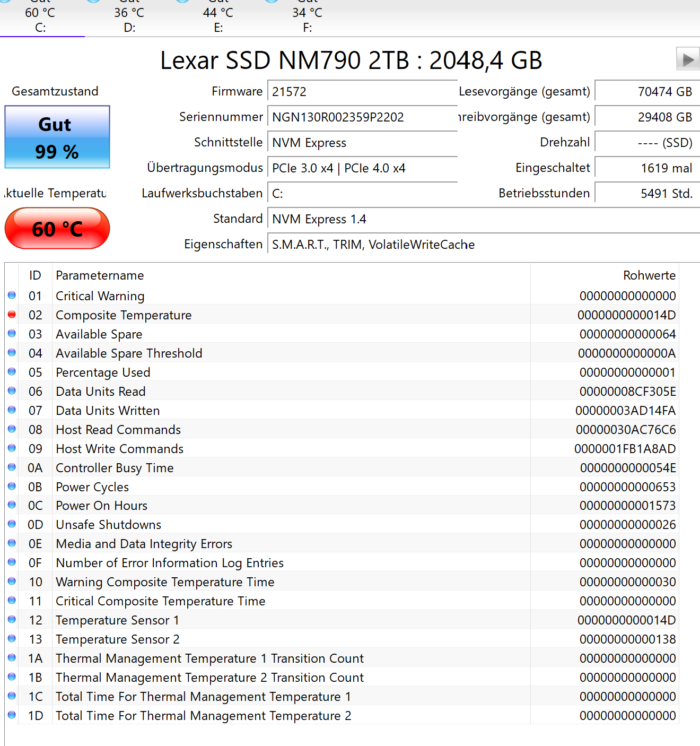Viewport: 700px width, 746px height.
Task: Click the Standard field NVM Express 1.4
Action: pos(484,219)
